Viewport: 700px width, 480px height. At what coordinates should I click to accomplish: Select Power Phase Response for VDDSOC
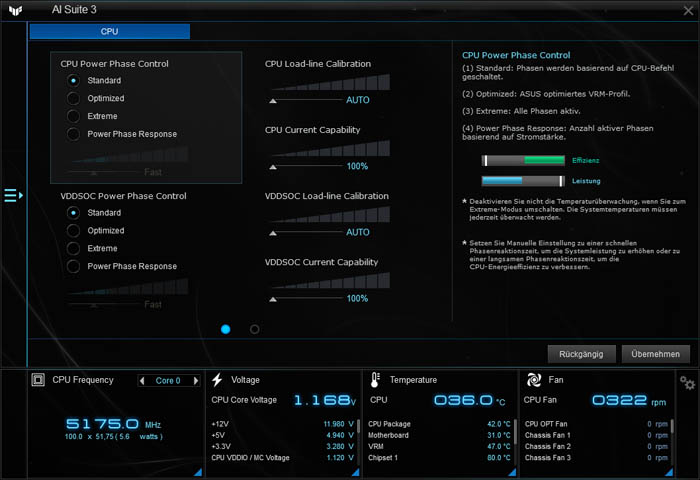(x=73, y=266)
